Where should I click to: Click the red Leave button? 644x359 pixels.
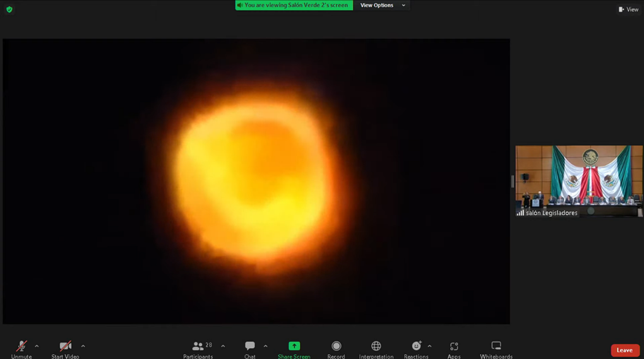tap(624, 350)
